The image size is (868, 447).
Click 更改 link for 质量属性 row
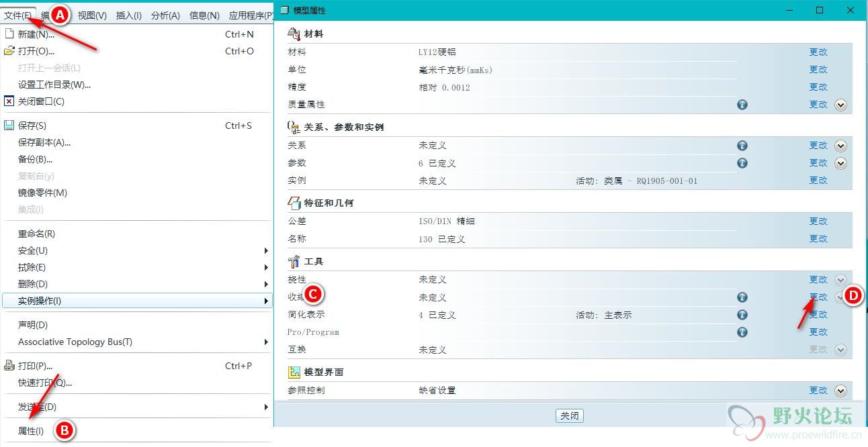(x=818, y=105)
